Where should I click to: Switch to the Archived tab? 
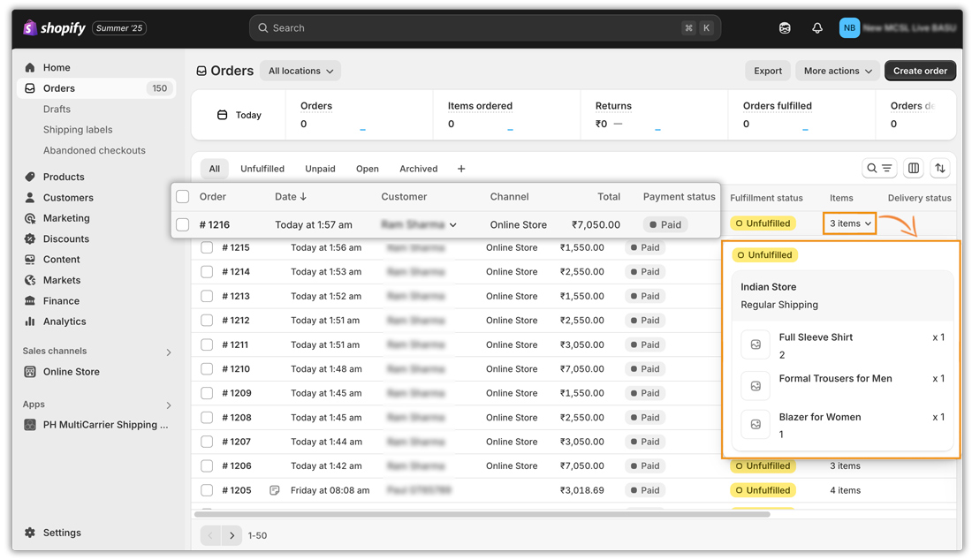(419, 169)
